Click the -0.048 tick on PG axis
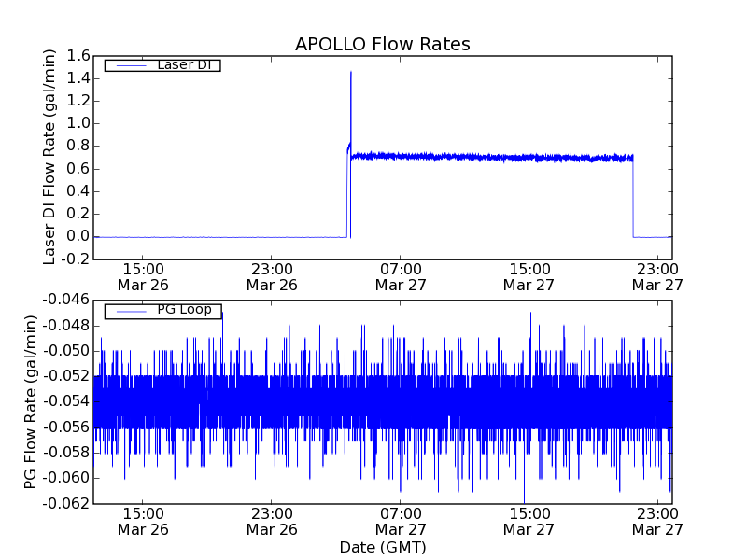This screenshot has height=560, width=747. click(66, 326)
